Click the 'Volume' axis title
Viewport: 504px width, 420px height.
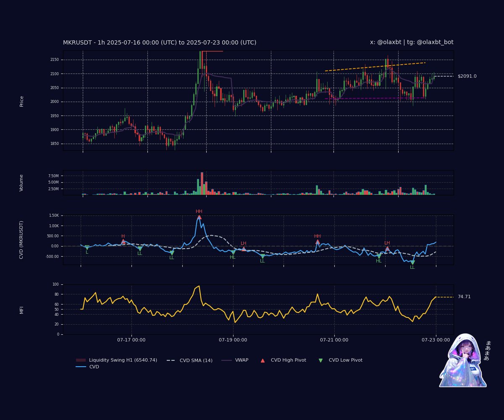tap(21, 183)
